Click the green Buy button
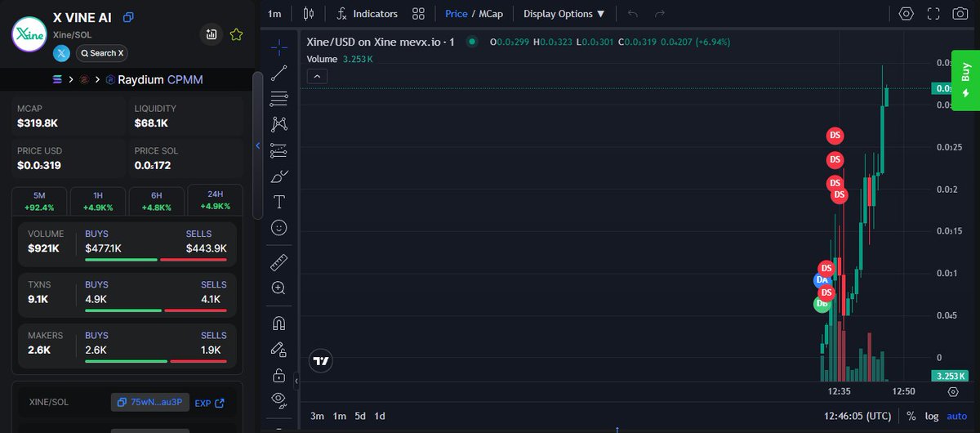 coord(965,79)
